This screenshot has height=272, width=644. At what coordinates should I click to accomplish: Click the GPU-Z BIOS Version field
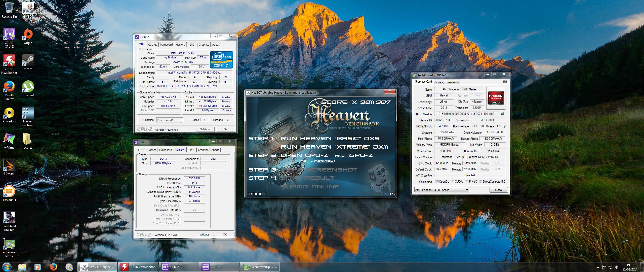point(466,114)
